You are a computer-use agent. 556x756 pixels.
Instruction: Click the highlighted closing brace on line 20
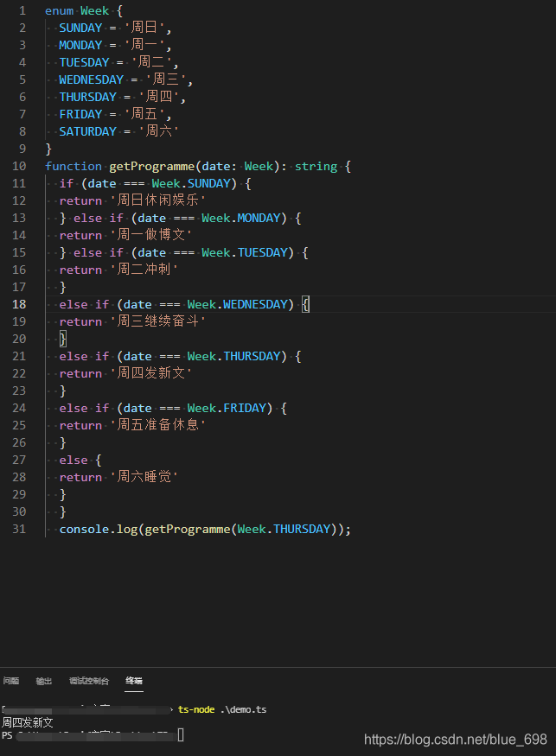coord(63,339)
